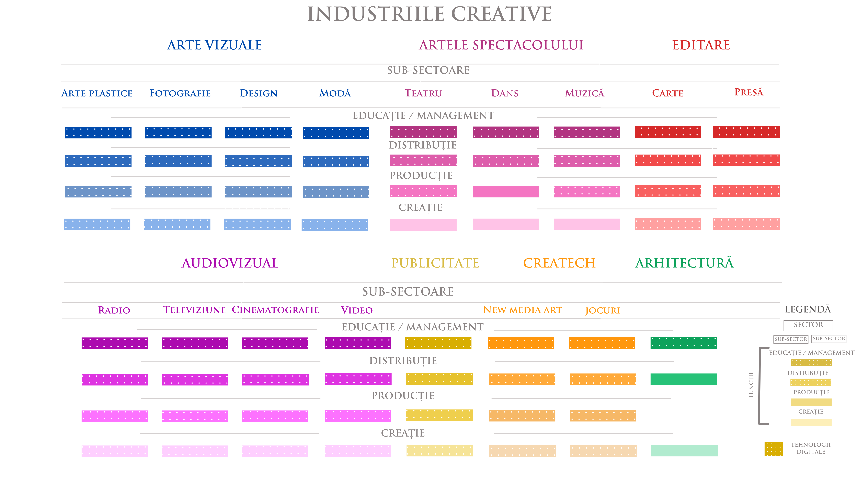
Task: Click the PUBLICITATE sector heading
Action: [x=435, y=263]
